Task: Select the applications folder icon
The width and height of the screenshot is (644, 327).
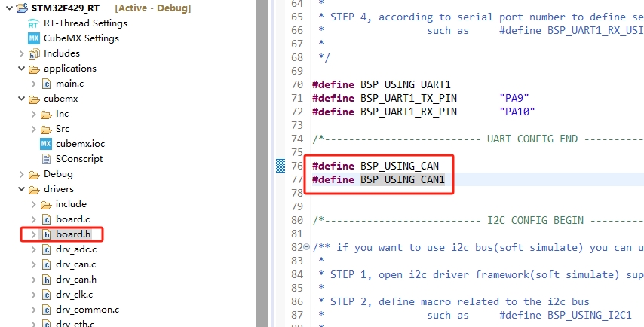Action: point(34,69)
